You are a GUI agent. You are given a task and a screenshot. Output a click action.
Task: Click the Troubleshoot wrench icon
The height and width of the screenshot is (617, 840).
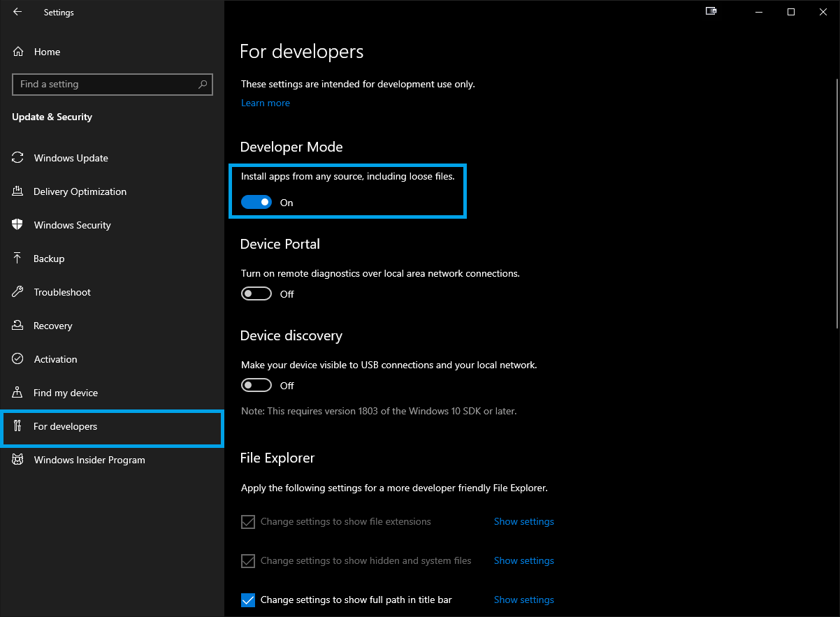18,292
